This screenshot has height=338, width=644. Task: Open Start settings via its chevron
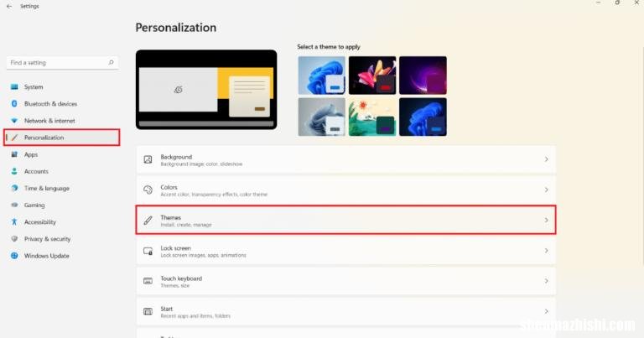546,311
